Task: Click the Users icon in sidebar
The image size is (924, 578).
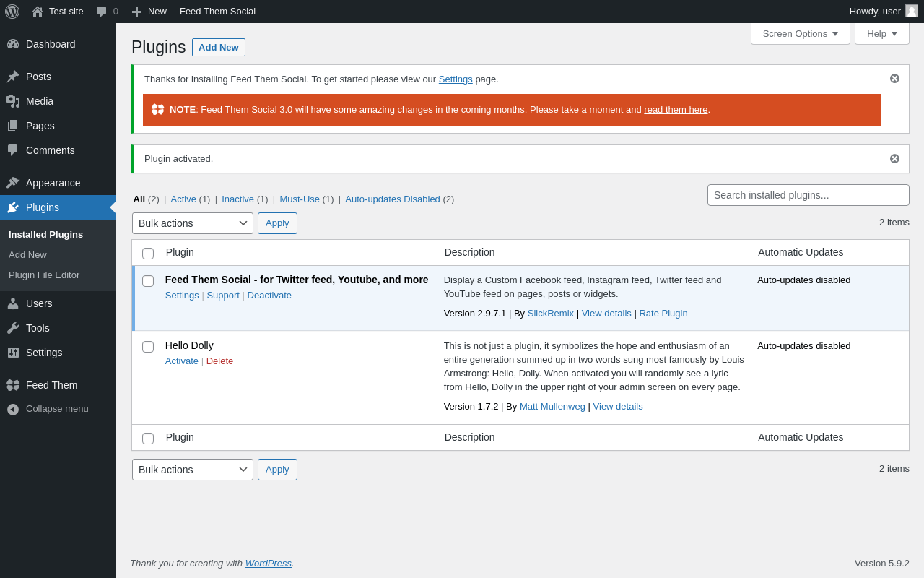Action: (13, 303)
